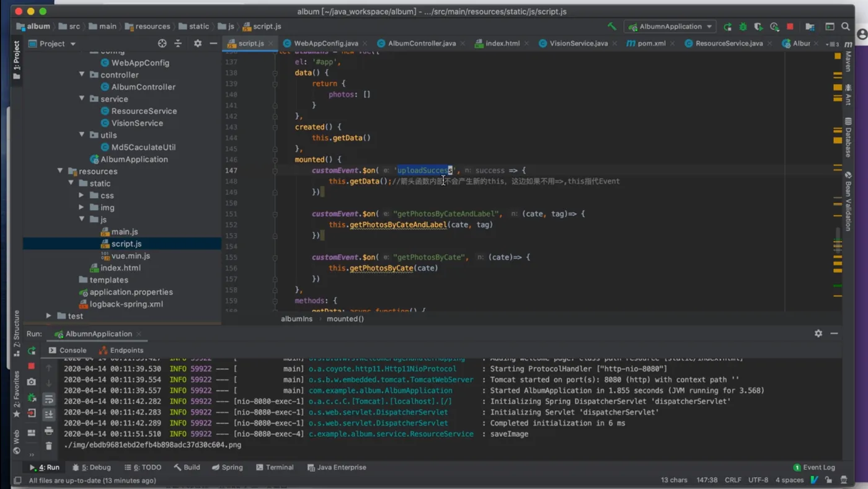868x489 pixels.
Task: Click the Collapse All icon in Project panel
Action: pos(178,43)
